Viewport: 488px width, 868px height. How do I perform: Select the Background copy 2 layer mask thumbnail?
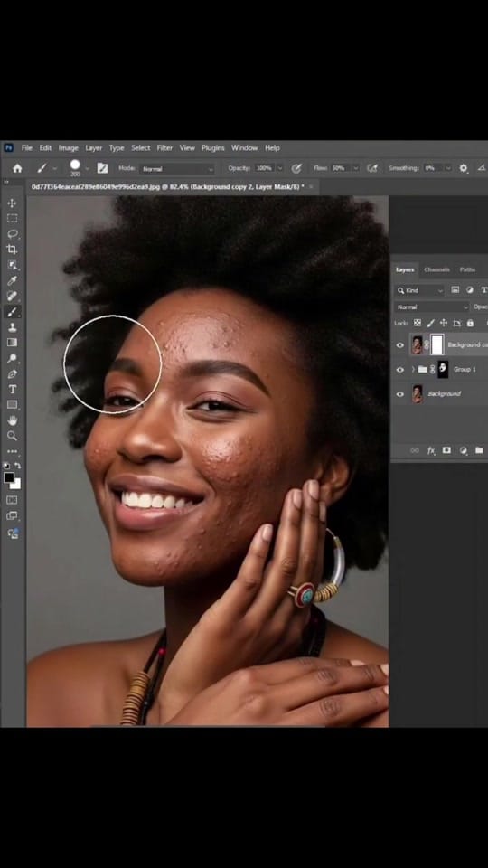click(x=437, y=344)
